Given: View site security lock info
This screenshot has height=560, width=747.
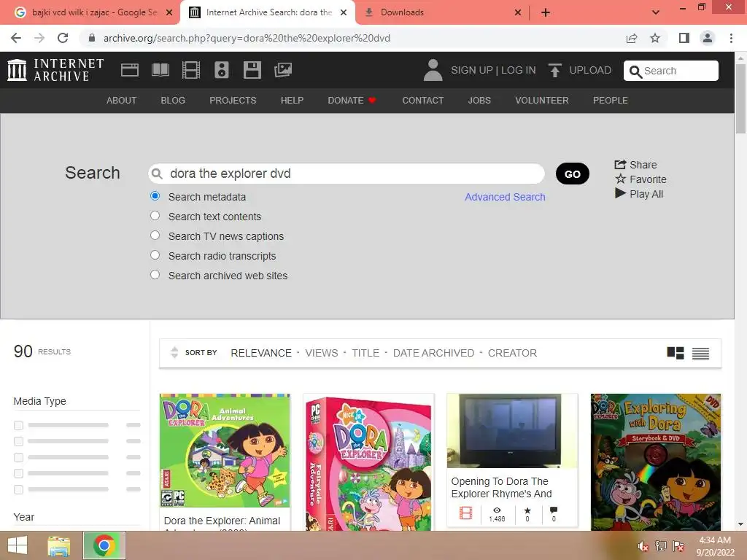Looking at the screenshot, I should pos(92,38).
